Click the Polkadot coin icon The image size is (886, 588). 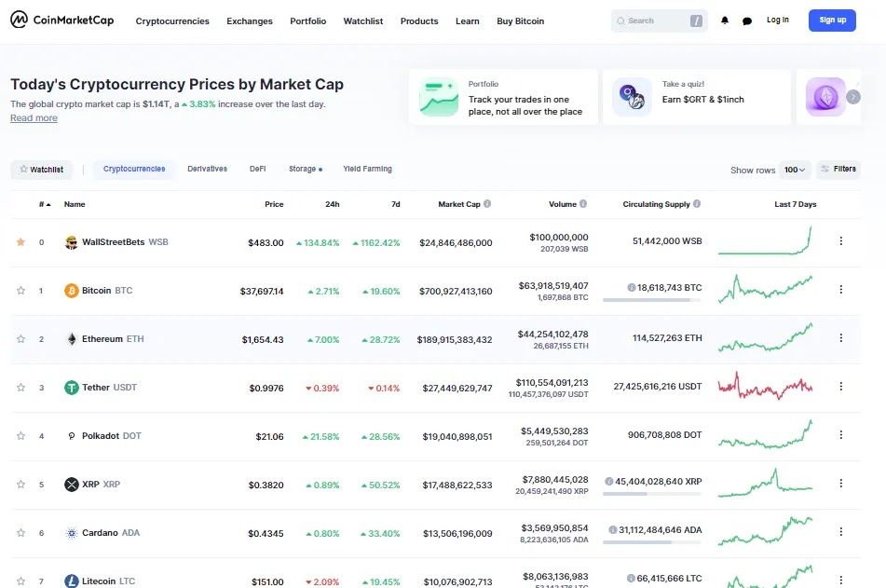click(x=71, y=436)
